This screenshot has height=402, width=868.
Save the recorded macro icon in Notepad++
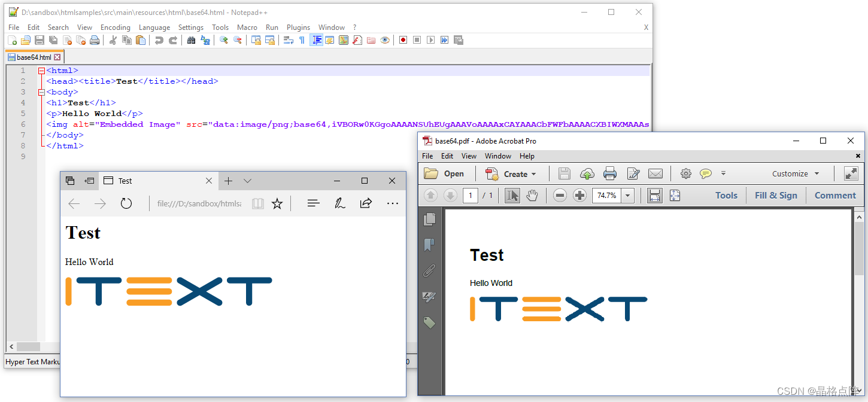click(459, 40)
